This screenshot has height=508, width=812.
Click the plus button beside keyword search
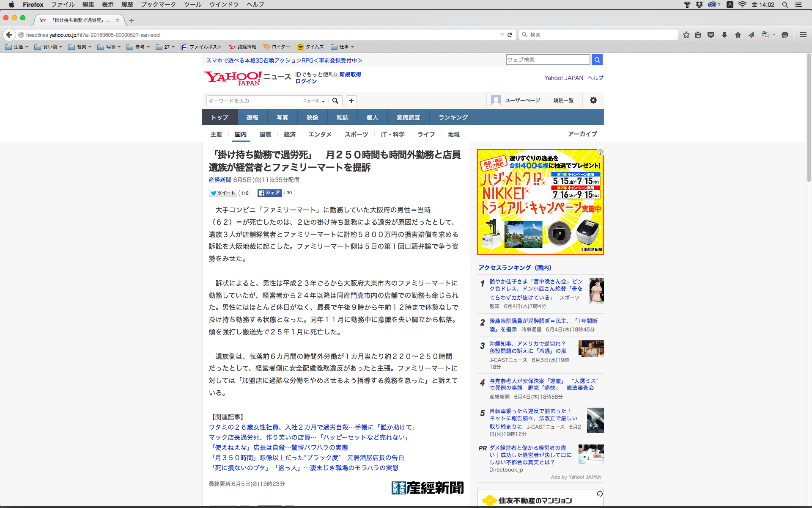(351, 101)
